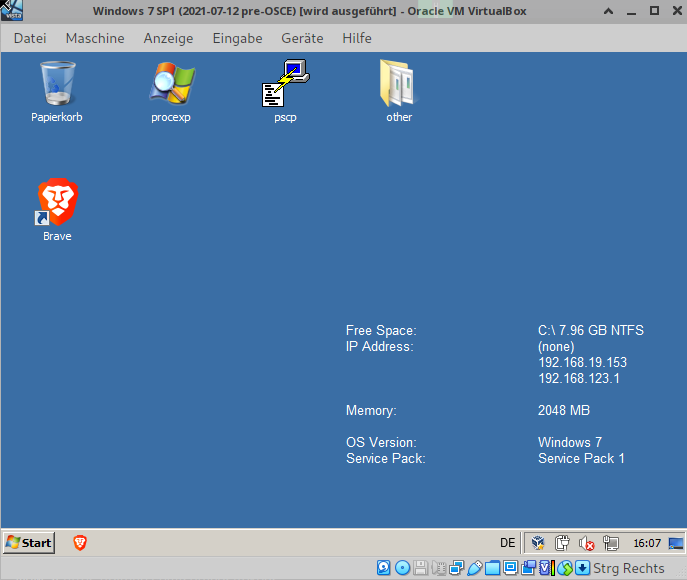Click the audio microphone status icon
Image resolution: width=687 pixels, height=580 pixels.
coord(439,568)
